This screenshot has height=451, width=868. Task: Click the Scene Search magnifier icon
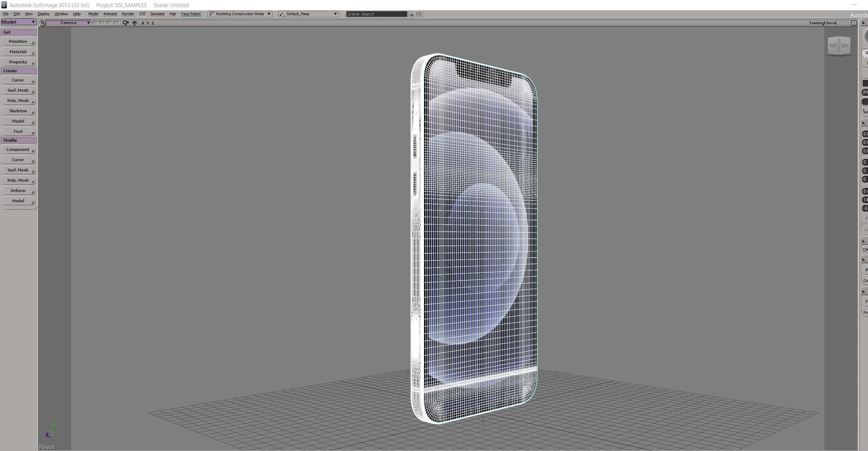(x=411, y=14)
